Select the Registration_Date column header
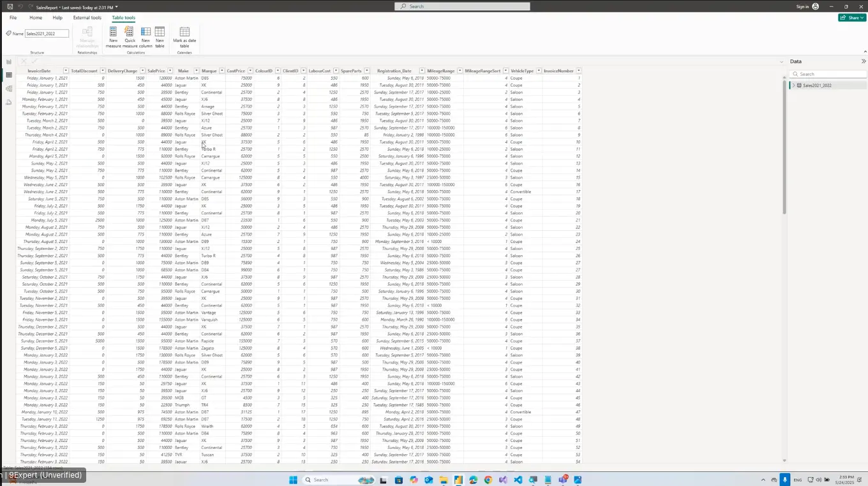The height and width of the screenshot is (486, 868). 394,71
